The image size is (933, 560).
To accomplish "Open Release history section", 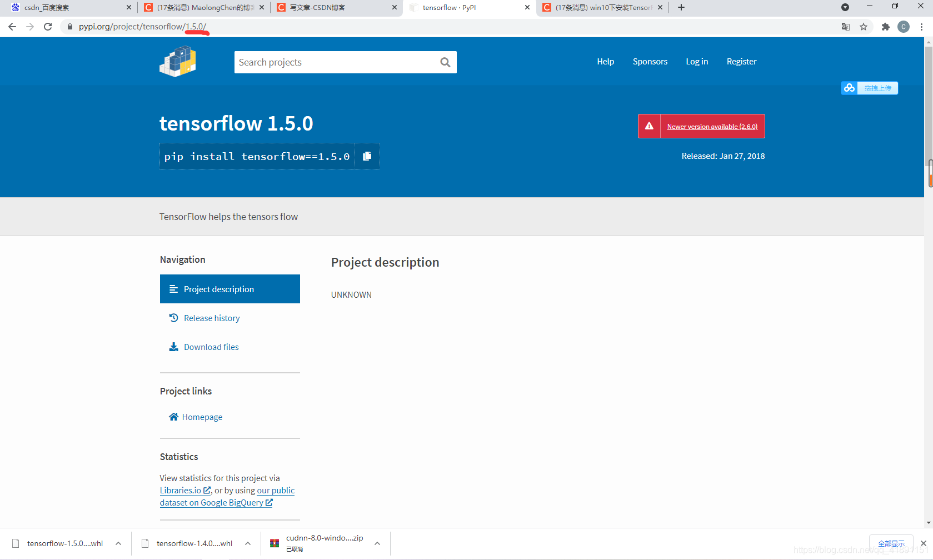I will [212, 318].
